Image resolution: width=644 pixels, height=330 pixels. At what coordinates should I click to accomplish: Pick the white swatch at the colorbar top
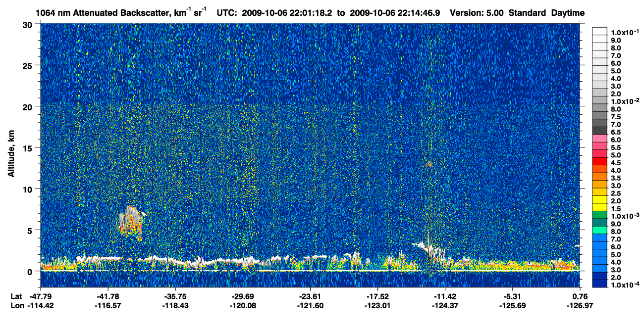(599, 31)
